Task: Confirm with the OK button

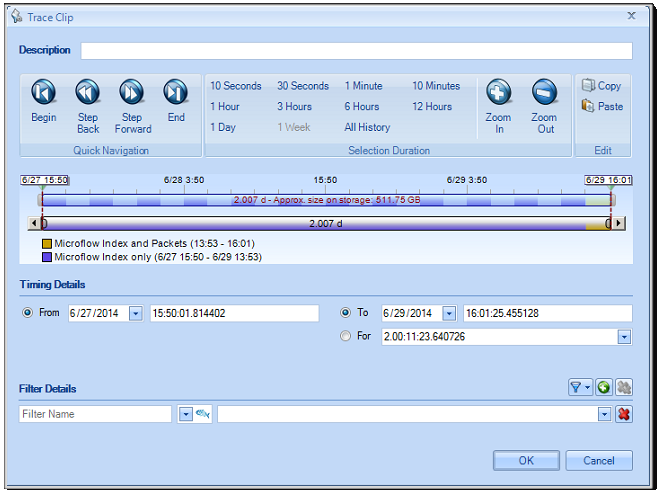Action: click(x=526, y=461)
